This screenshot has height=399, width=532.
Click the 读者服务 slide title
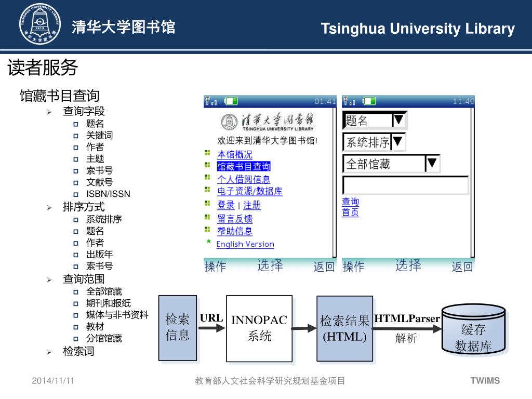tap(43, 67)
